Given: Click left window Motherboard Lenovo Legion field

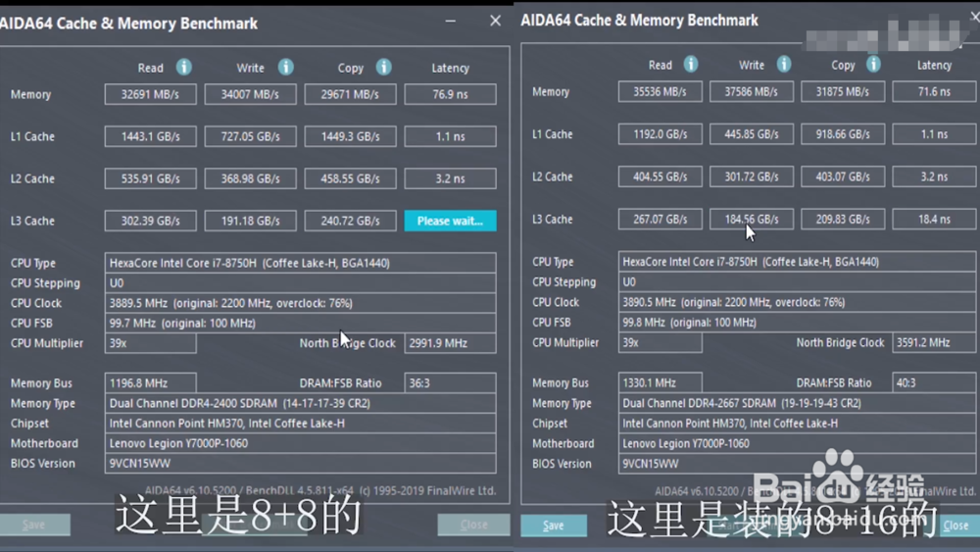Looking at the screenshot, I should click(300, 443).
